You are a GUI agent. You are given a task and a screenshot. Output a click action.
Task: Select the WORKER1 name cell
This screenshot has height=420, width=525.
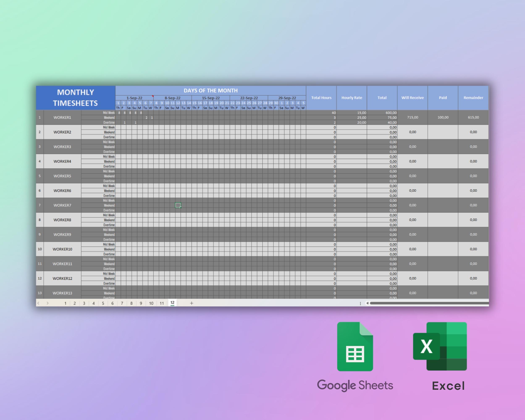(62, 117)
